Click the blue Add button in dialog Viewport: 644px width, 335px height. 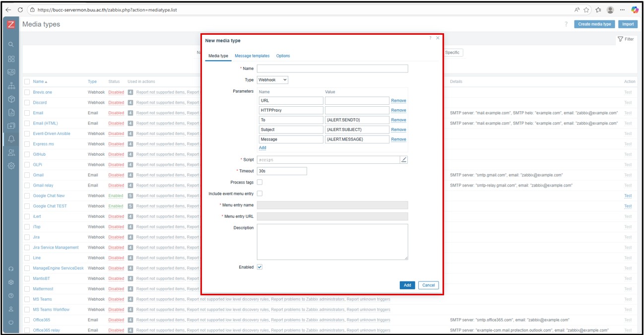coord(407,285)
